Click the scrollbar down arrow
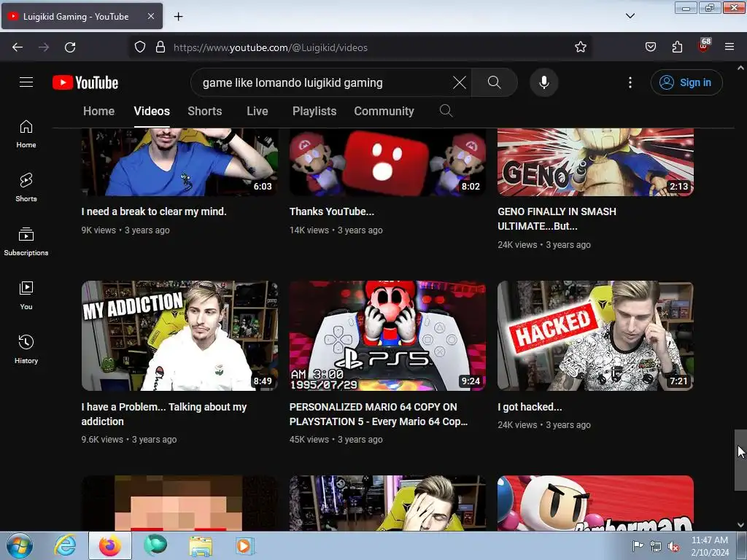Screen dimensions: 747x560 pyautogui.click(x=740, y=525)
